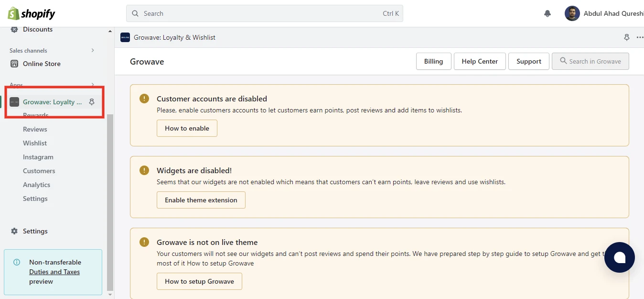Click the info icon in Duties preview
This screenshot has height=299, width=644.
(17, 262)
